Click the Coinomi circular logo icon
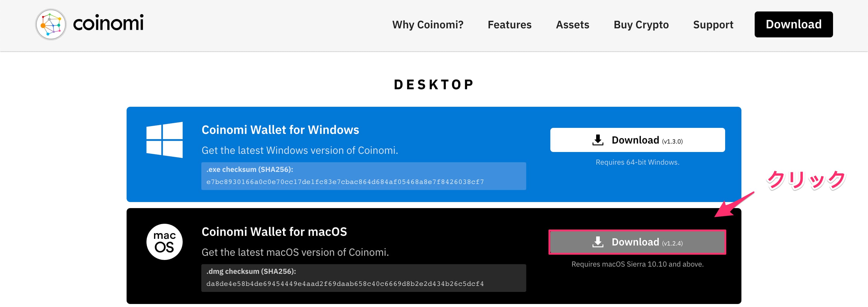The image size is (868, 307). coord(51,25)
